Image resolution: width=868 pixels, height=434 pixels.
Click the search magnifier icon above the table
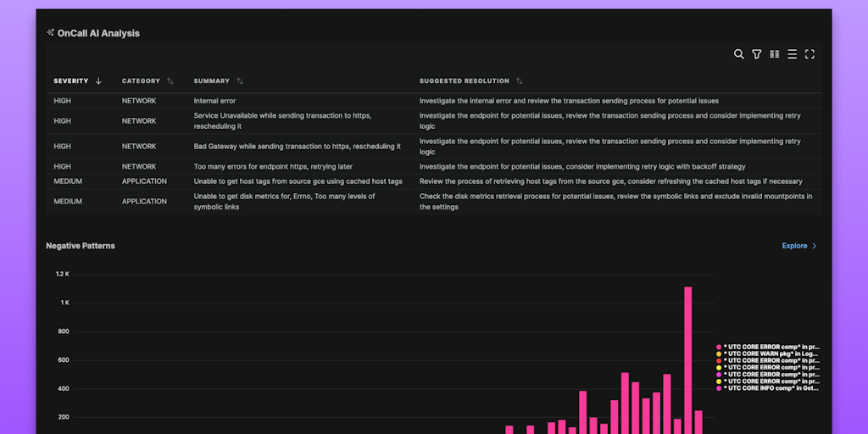(x=738, y=54)
